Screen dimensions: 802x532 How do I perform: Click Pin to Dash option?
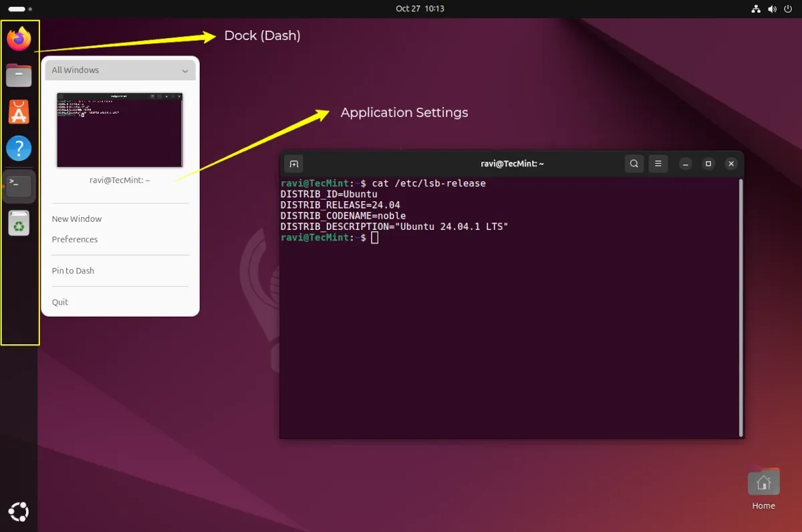click(x=73, y=271)
